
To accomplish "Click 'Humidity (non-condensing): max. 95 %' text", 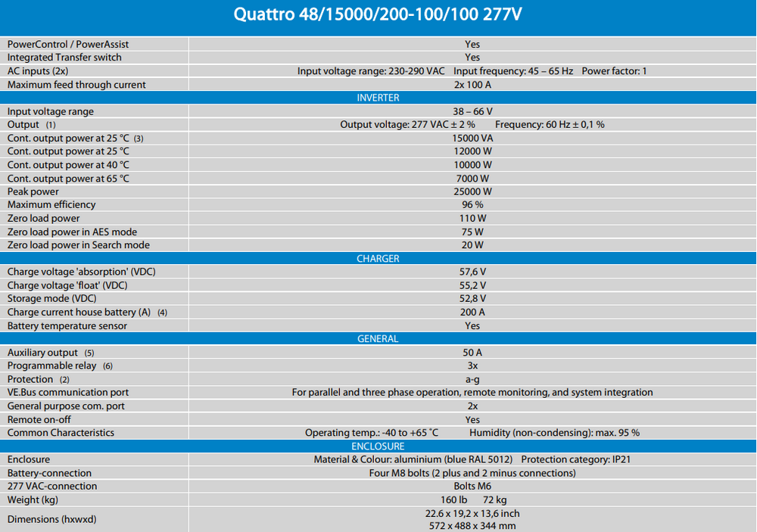I will [554, 433].
